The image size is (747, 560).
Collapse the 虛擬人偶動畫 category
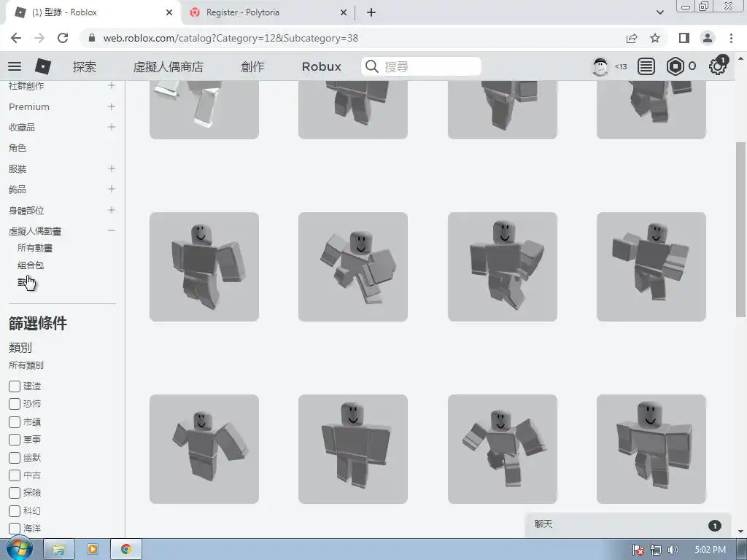pyautogui.click(x=112, y=230)
